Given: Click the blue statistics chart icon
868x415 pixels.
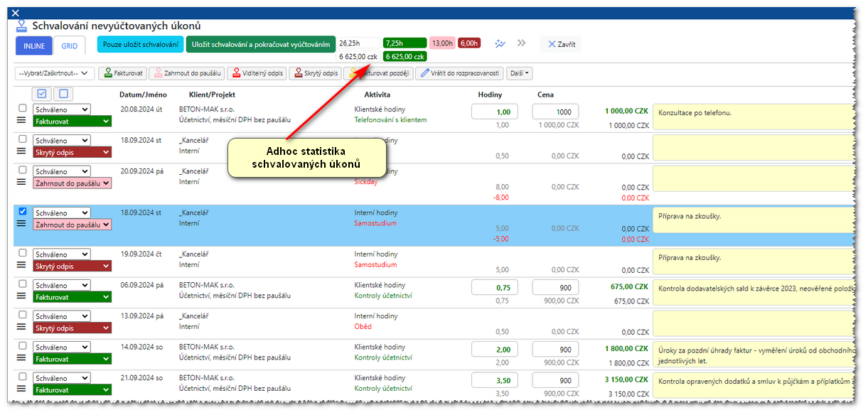Looking at the screenshot, I should pos(500,43).
